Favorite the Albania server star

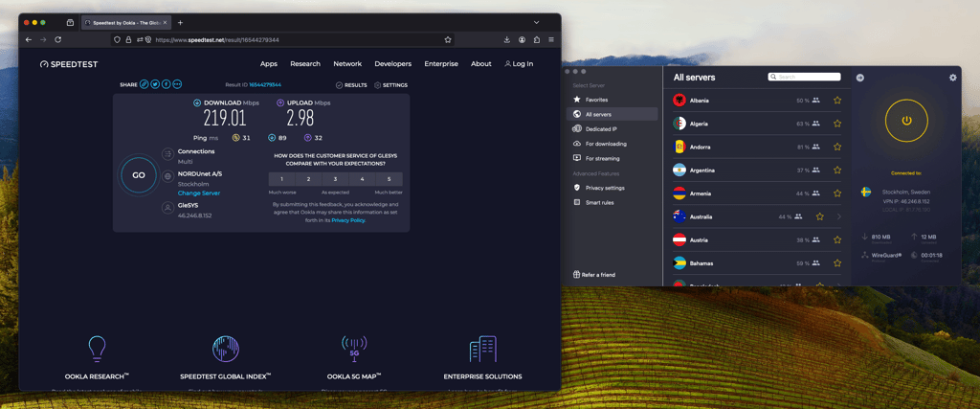click(x=837, y=100)
